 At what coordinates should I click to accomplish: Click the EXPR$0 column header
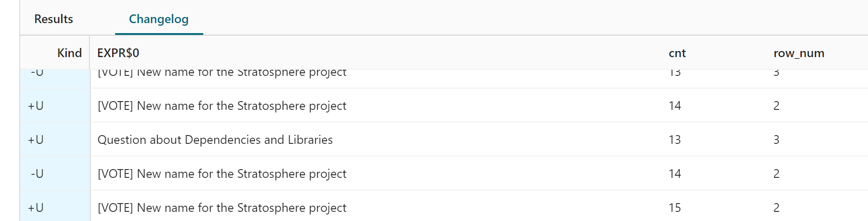pyautogui.click(x=118, y=53)
